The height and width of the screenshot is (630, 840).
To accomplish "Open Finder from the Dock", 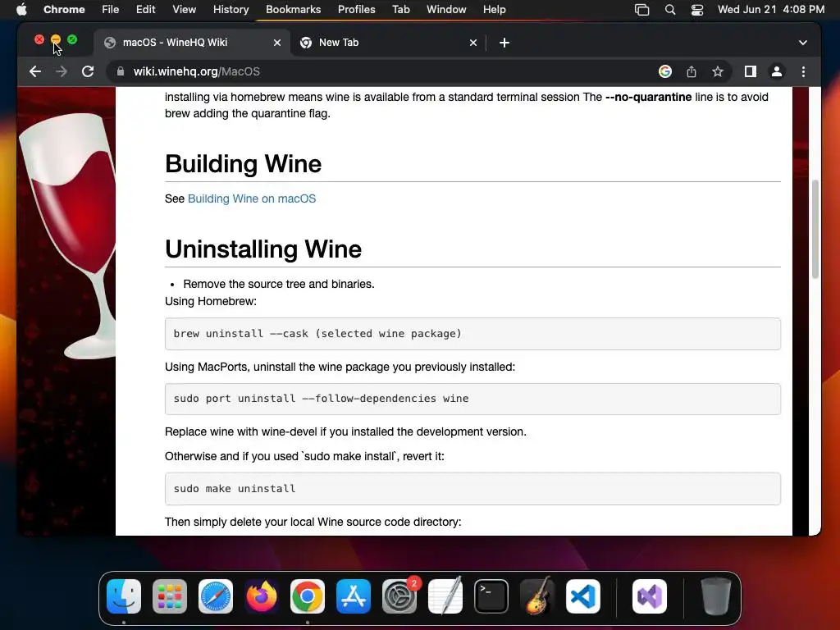I will pyautogui.click(x=124, y=596).
